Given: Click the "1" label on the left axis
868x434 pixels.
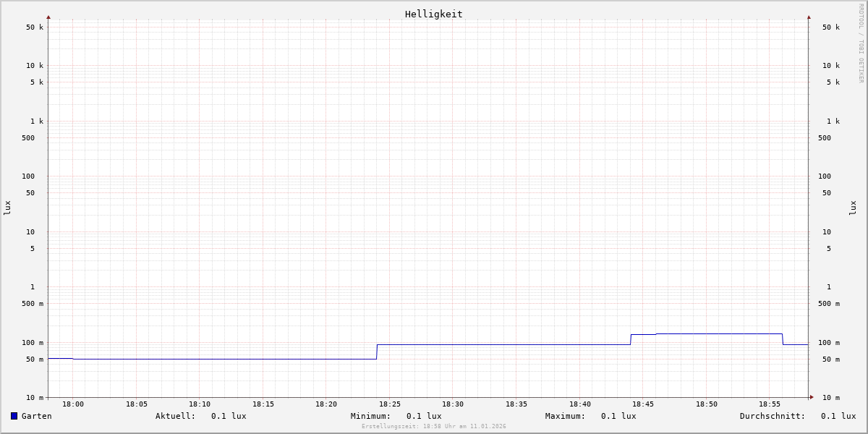Looking at the screenshot, I should click(33, 287).
